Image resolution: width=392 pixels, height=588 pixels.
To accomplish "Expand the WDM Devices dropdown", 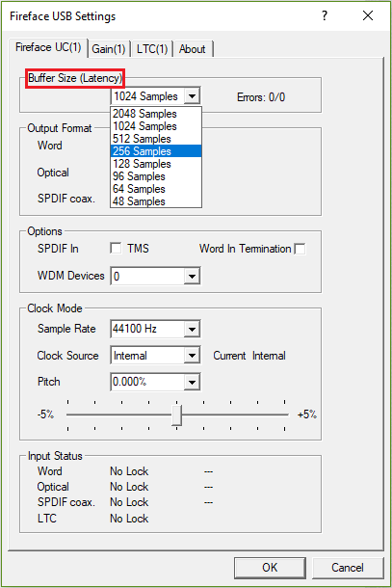I will (192, 277).
